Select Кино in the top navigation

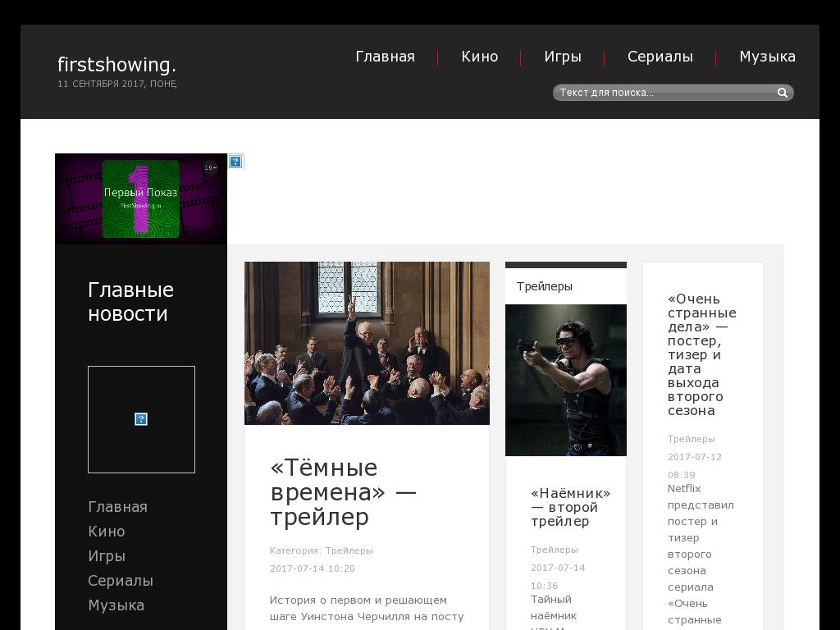tap(479, 57)
